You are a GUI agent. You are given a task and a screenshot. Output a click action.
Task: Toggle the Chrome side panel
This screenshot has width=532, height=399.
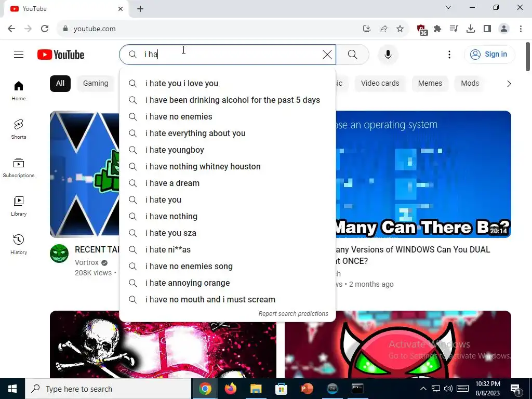coord(487,29)
